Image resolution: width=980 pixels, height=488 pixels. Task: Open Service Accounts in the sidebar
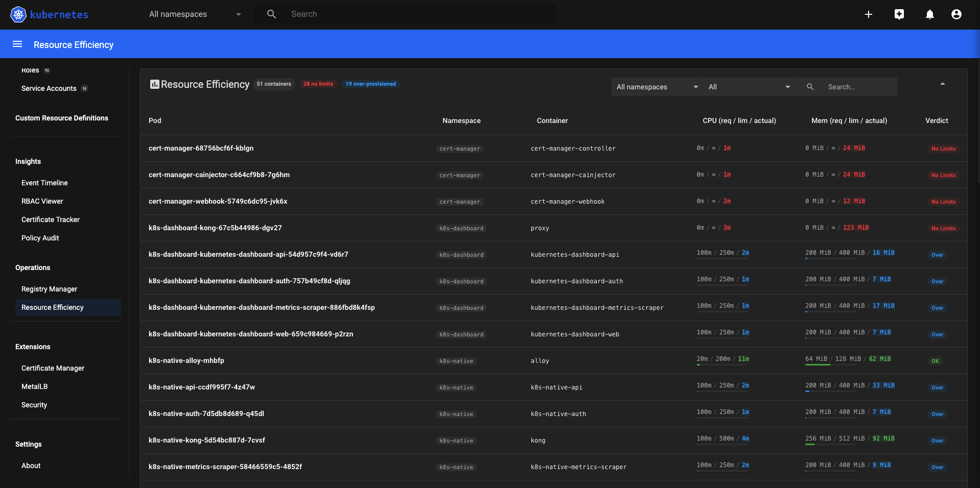(49, 88)
